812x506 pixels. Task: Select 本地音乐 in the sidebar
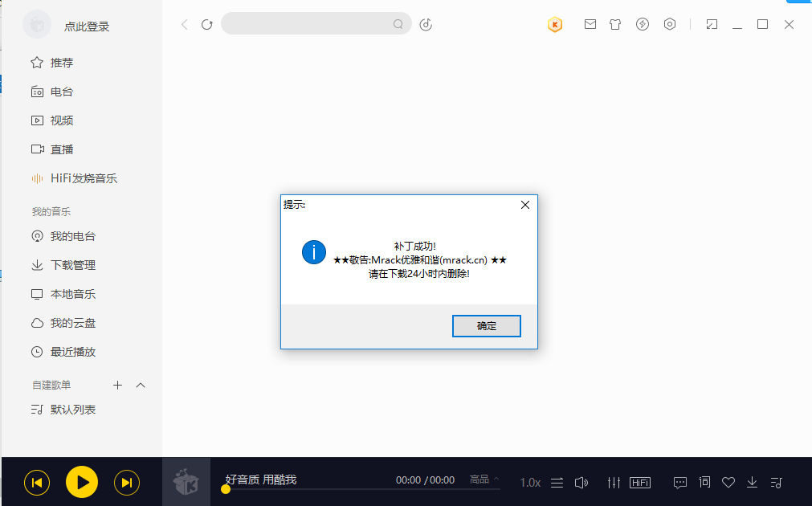(x=63, y=294)
